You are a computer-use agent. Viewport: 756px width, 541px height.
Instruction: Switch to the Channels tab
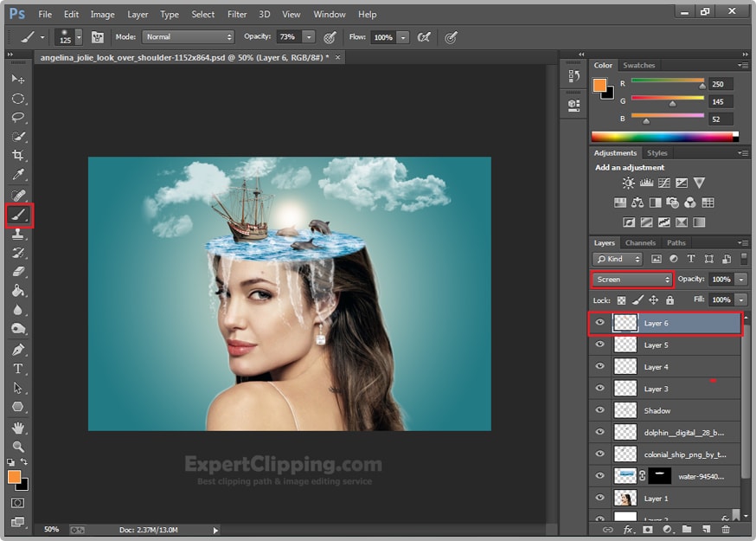pos(640,243)
